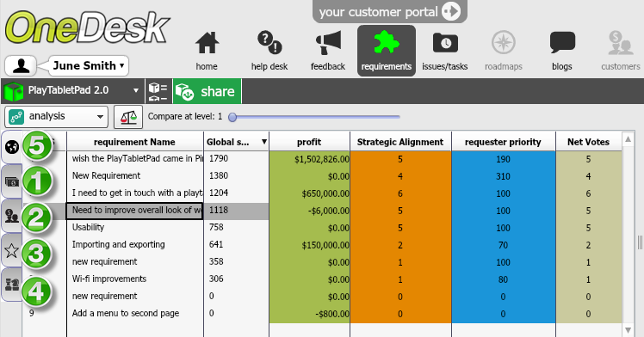Select the customer requester side tab

12,216
